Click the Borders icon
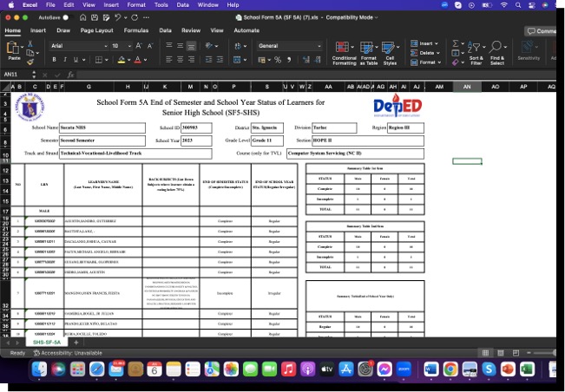Image resolution: width=565 pixels, height=392 pixels. (99, 60)
